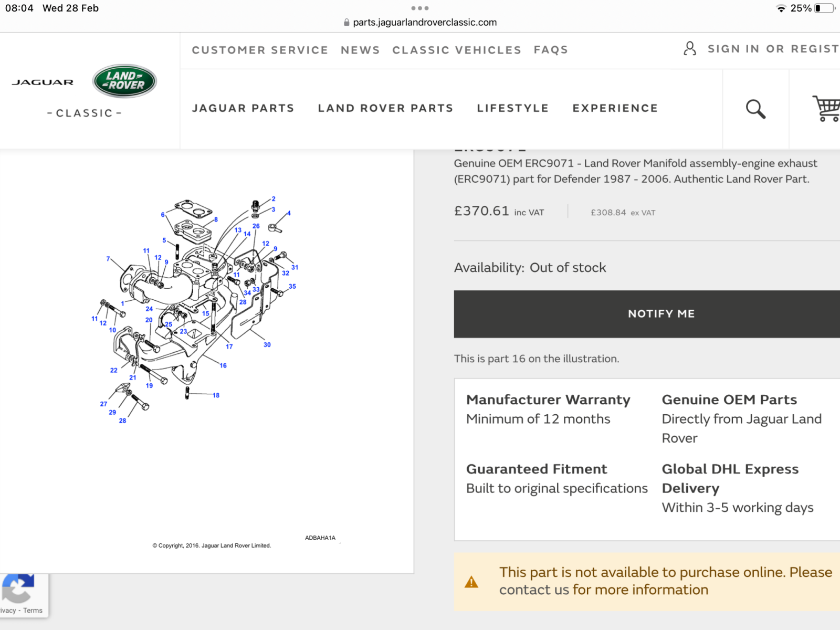The height and width of the screenshot is (630, 840).
Task: Click the Genuine OEM ERC9071 description text
Action: 635,171
